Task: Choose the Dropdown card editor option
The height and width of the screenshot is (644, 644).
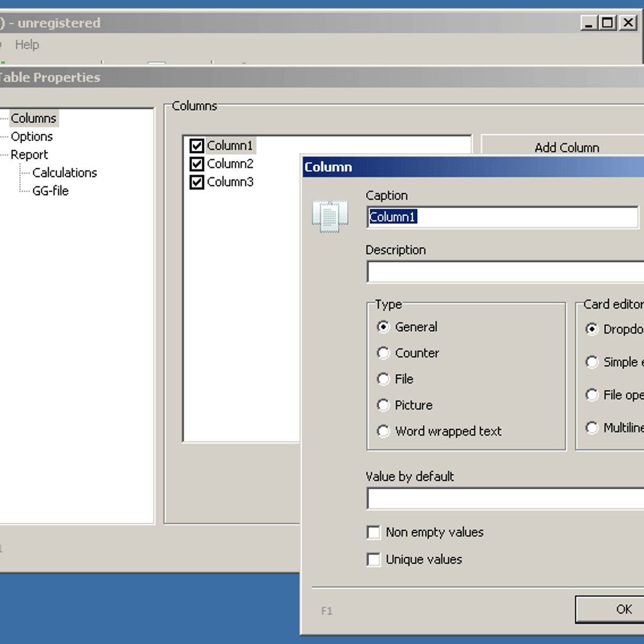Action: pyautogui.click(x=592, y=329)
